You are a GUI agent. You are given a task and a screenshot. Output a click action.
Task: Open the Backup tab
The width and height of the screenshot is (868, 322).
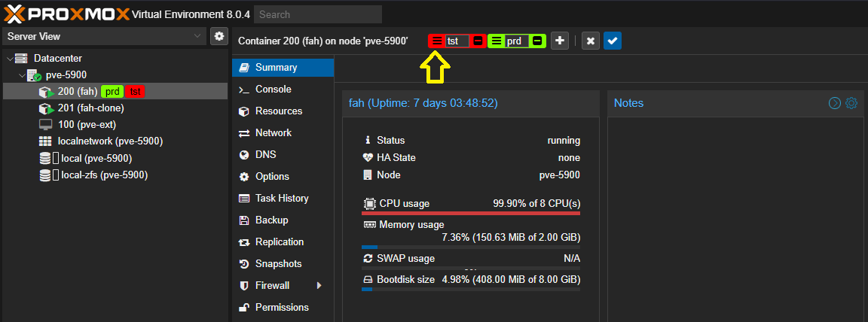coord(283,220)
